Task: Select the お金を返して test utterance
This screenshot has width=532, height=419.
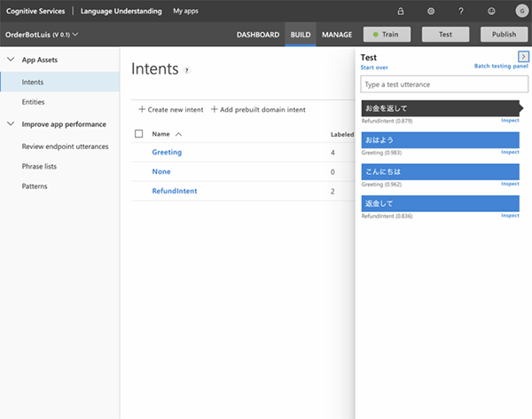Action: pos(440,108)
